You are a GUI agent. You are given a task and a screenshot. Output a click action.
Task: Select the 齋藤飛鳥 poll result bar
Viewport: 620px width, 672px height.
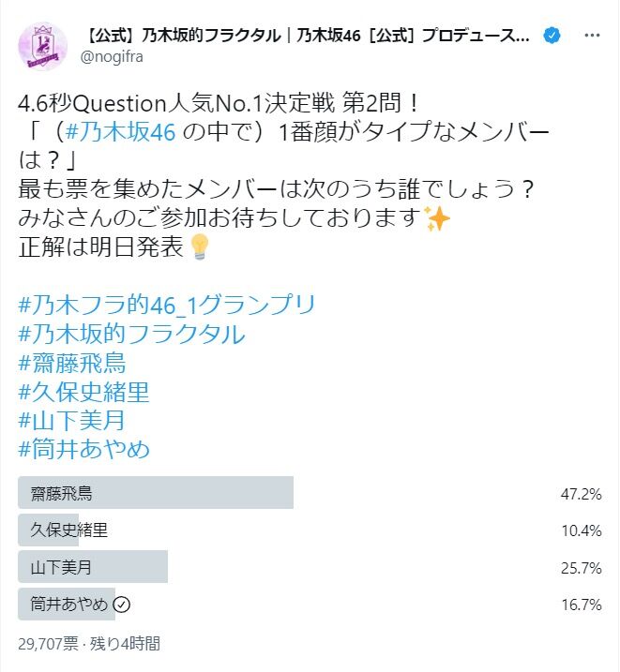pyautogui.click(x=156, y=492)
